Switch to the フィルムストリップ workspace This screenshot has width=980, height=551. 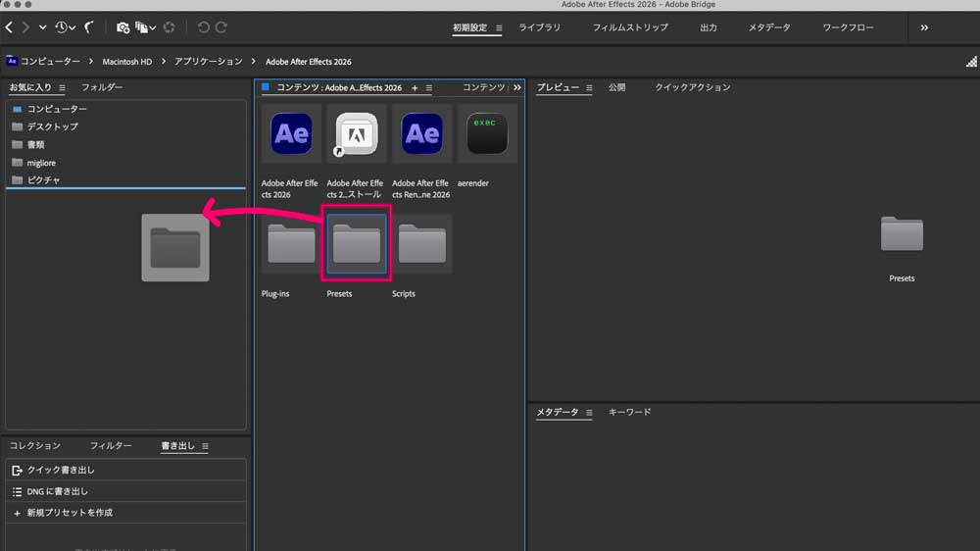(x=630, y=27)
